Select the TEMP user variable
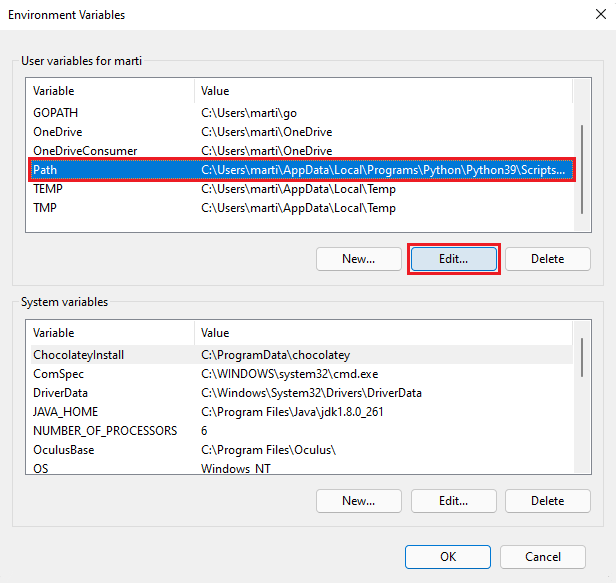 (x=48, y=189)
